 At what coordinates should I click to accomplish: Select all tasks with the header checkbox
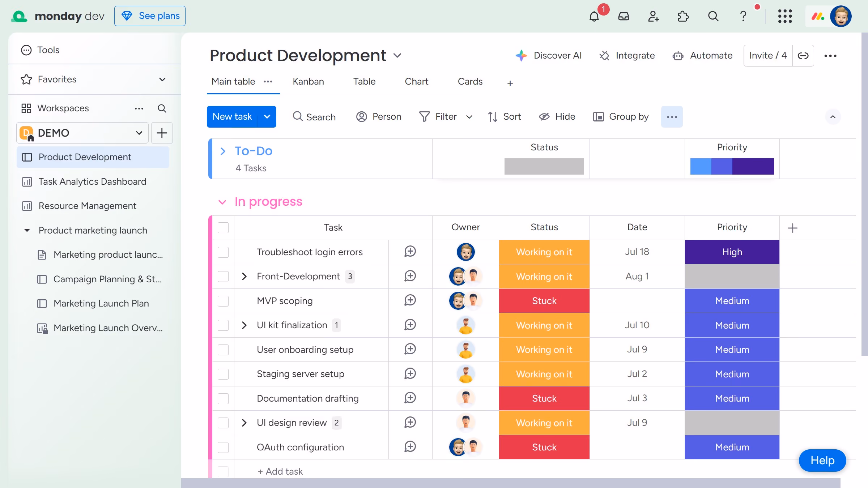pos(223,228)
